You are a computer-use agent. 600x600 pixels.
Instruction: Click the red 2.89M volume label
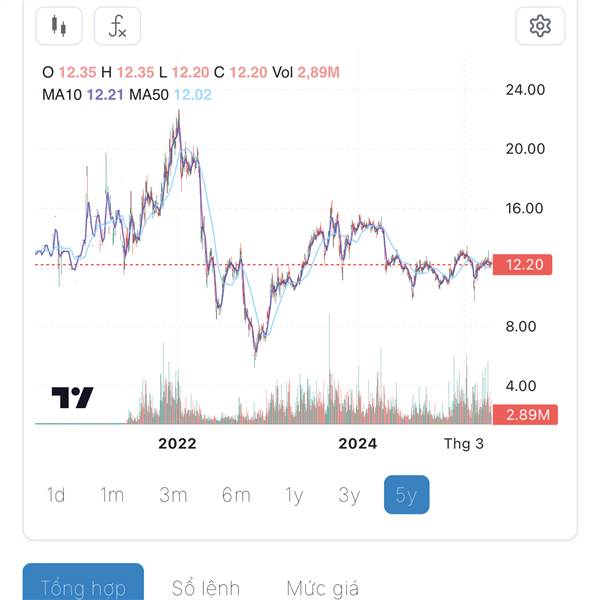coord(525,414)
